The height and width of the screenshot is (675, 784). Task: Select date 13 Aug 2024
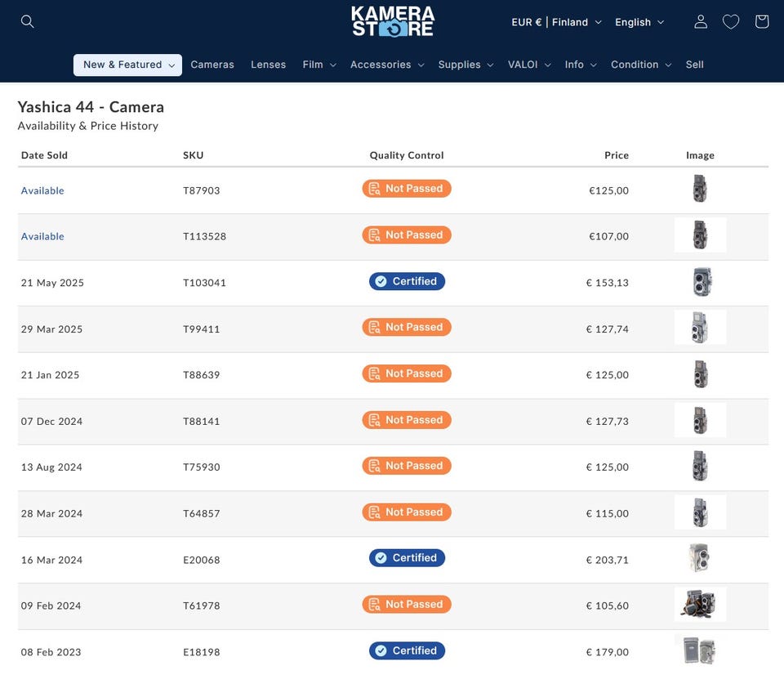[x=51, y=467]
